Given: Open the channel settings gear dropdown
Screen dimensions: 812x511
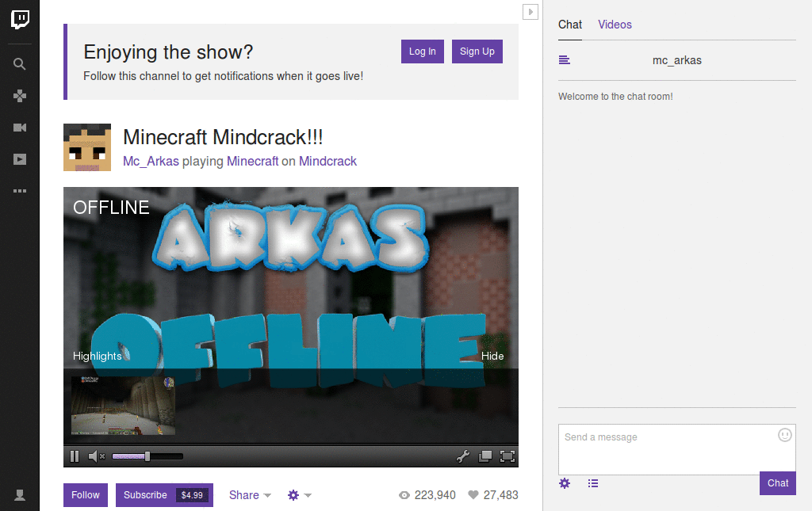Looking at the screenshot, I should [x=299, y=495].
